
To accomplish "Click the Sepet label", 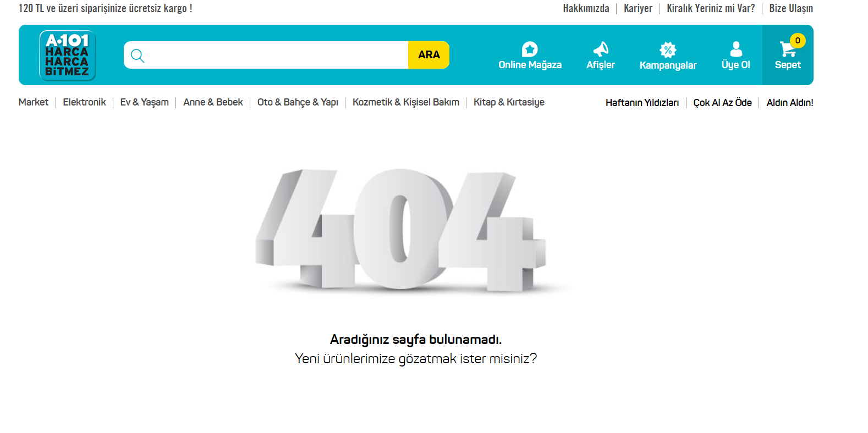I will [788, 65].
